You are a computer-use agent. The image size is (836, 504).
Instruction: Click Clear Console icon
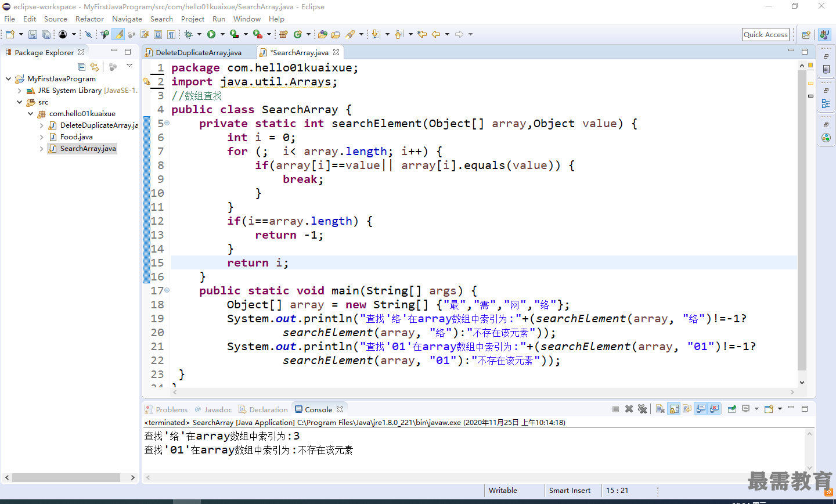click(660, 409)
